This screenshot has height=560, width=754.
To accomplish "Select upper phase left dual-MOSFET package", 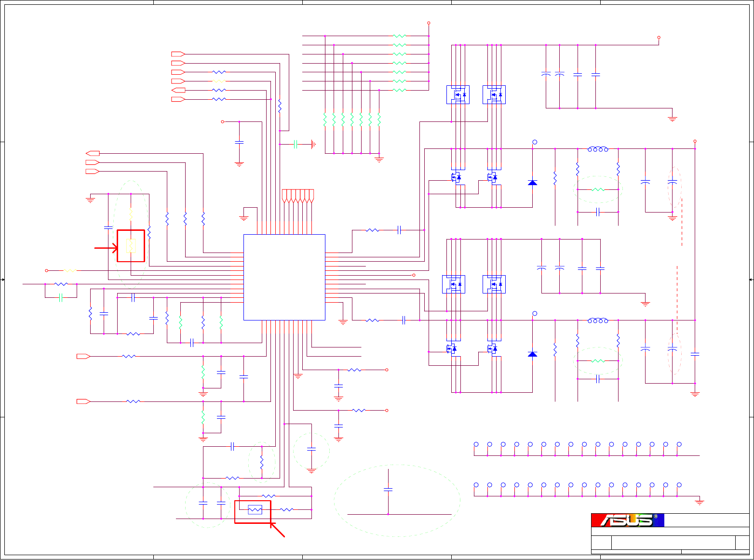I will pyautogui.click(x=458, y=94).
